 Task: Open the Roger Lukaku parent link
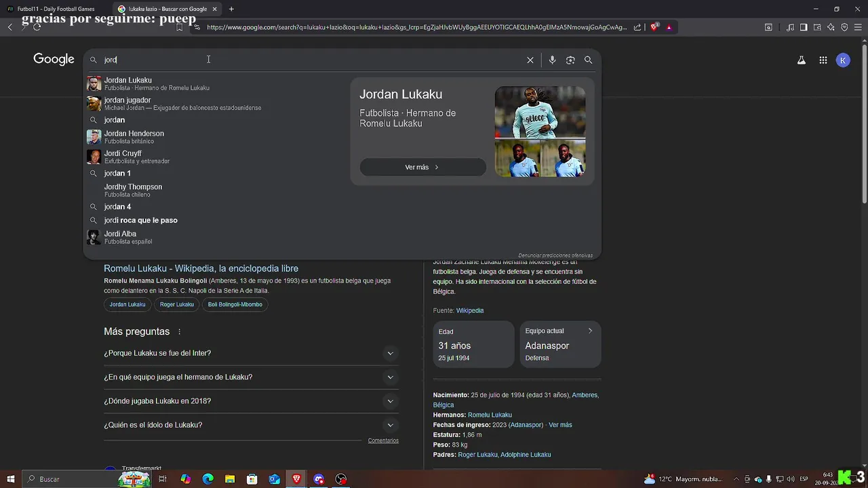(x=477, y=455)
